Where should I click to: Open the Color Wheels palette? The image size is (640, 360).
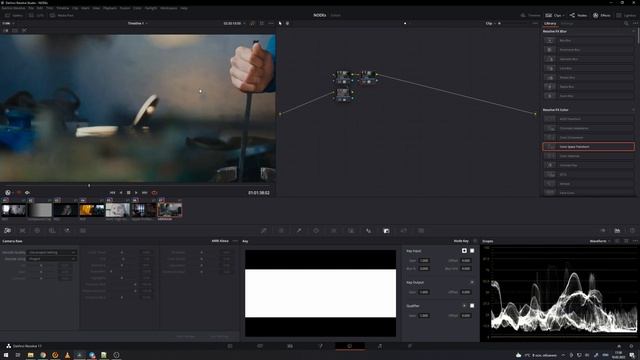[37, 231]
